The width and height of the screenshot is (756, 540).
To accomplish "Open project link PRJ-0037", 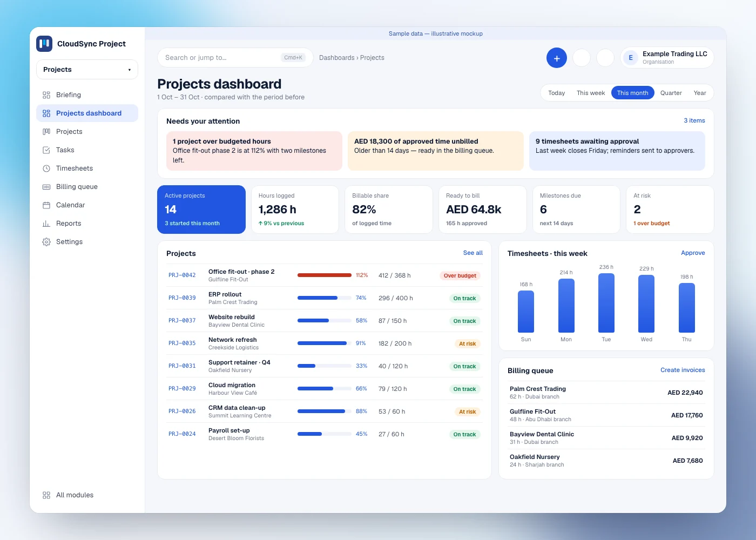I will coord(182,321).
